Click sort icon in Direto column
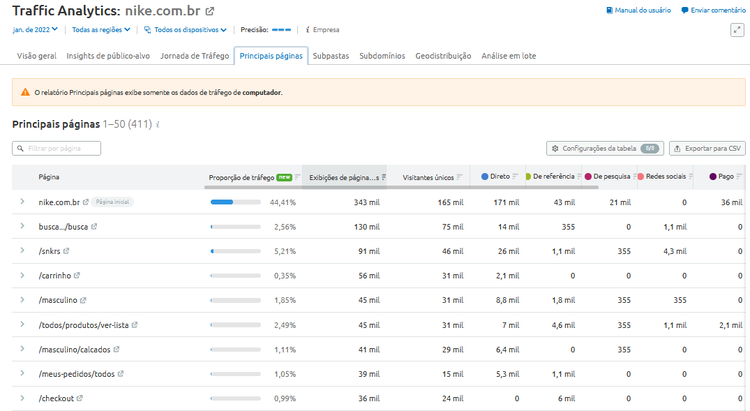This screenshot has width=750, height=411. (515, 177)
